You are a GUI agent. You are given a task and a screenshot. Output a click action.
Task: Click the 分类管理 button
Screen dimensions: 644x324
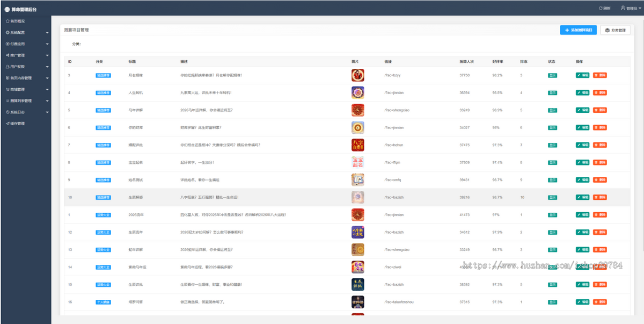coord(615,31)
